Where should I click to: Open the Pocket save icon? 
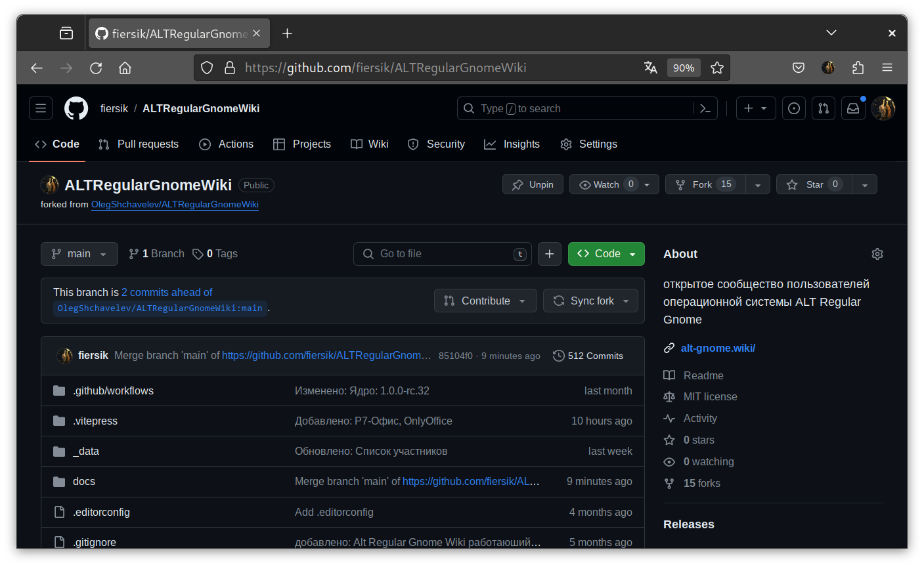coord(799,68)
